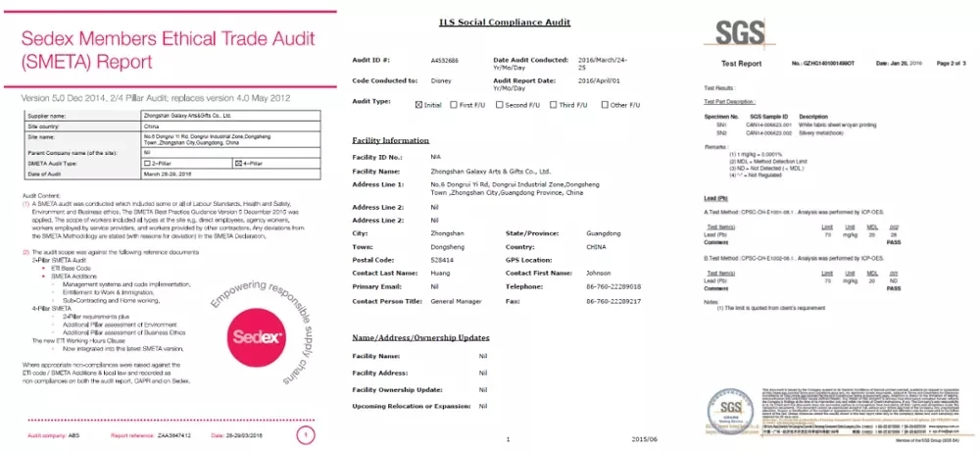The width and height of the screenshot is (980, 453).
Task: Click Audit ID value A4532686
Action: tap(443, 60)
